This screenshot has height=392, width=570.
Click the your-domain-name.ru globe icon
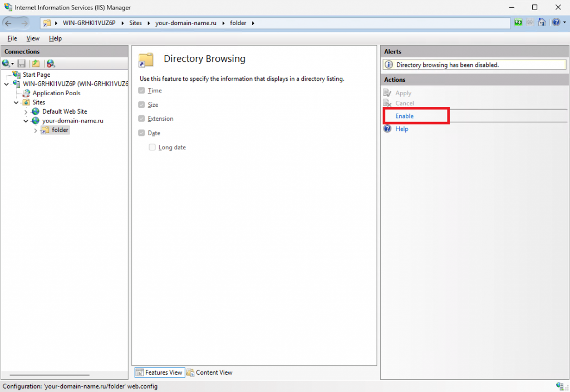[36, 121]
